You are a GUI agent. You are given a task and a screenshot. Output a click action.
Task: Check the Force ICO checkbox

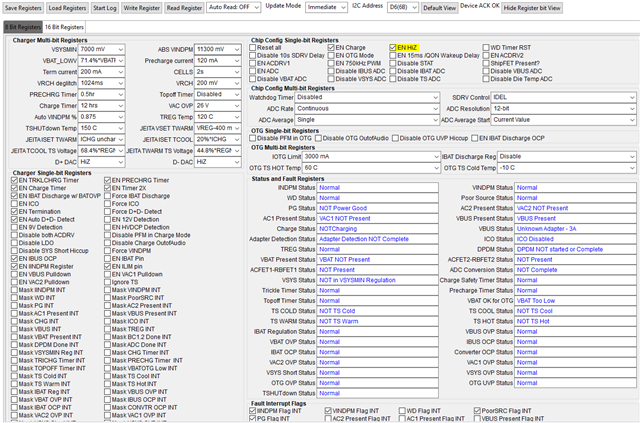(x=107, y=204)
